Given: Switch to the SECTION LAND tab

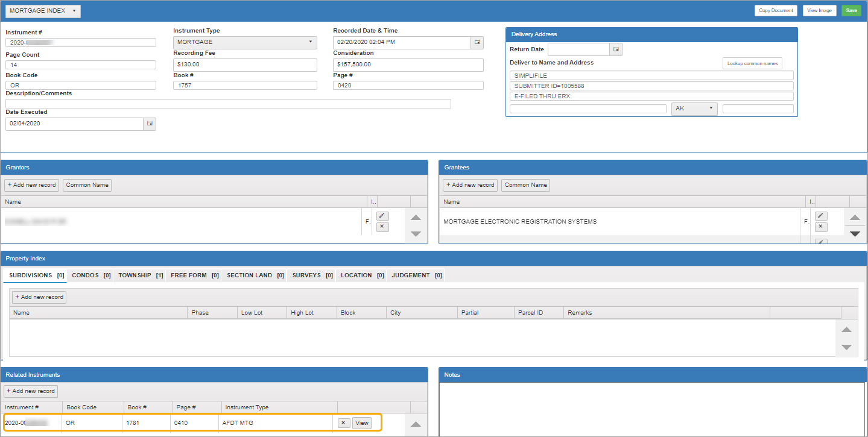Looking at the screenshot, I should (x=255, y=275).
